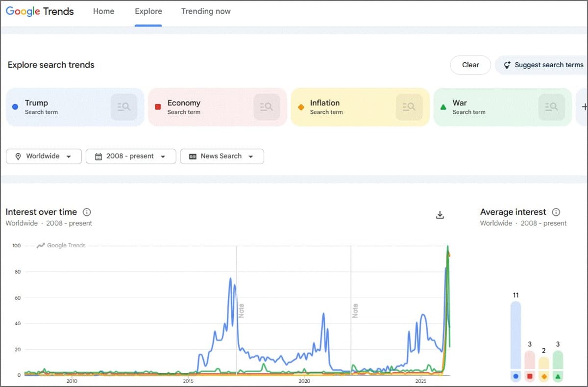Click the blue Trump legend marker
588x387 pixels.
coord(515,377)
